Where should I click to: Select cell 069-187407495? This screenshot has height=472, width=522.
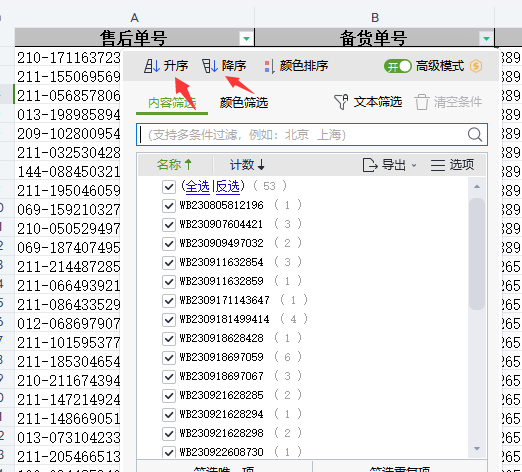[x=68, y=248]
